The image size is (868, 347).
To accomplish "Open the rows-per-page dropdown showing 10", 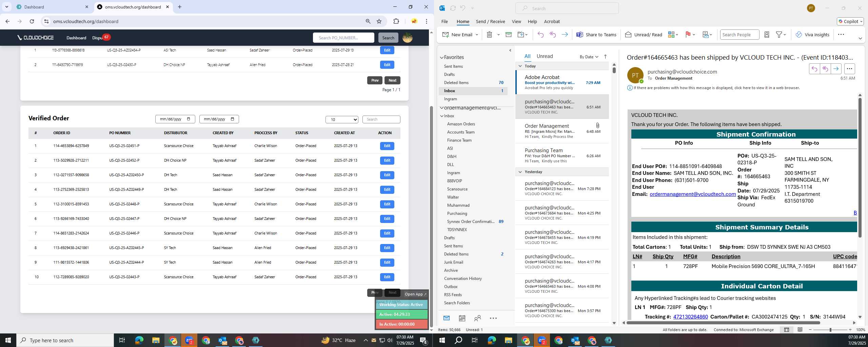I will [342, 119].
